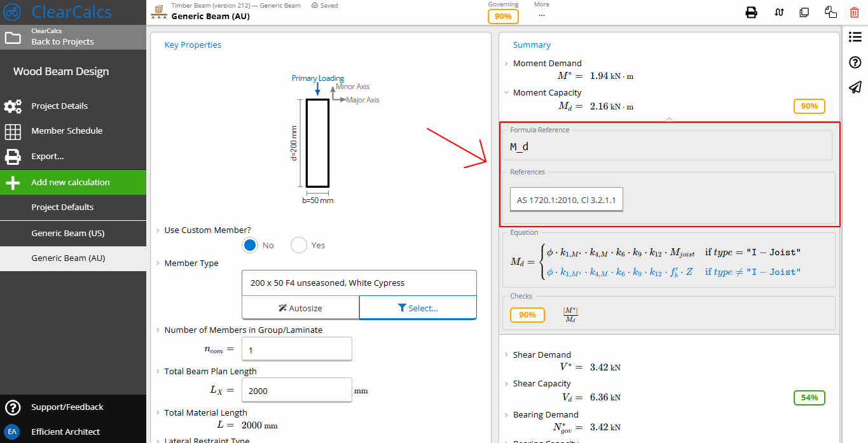Click the 90% badge in Checks section
This screenshot has width=868, height=443.
[527, 315]
